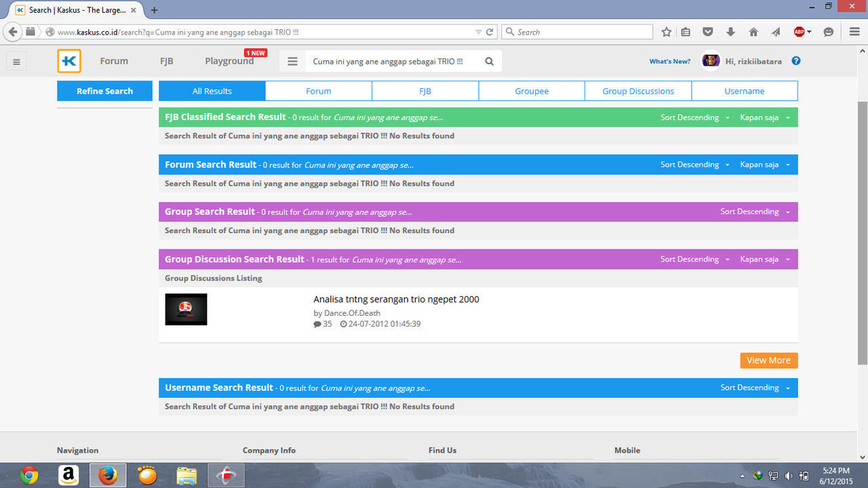Open the File Explorer taskbar icon
868x488 pixels.
186,476
